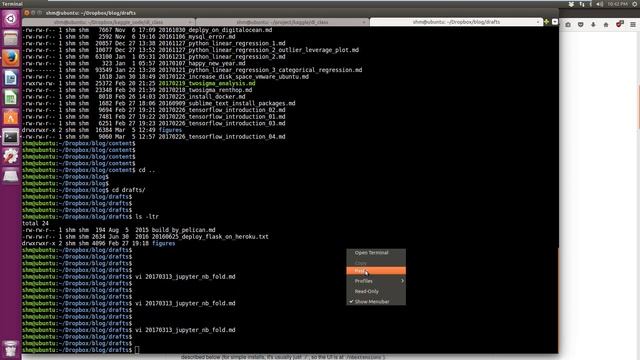
Task: Focus the Terminal icon in the dock
Action: point(11,137)
